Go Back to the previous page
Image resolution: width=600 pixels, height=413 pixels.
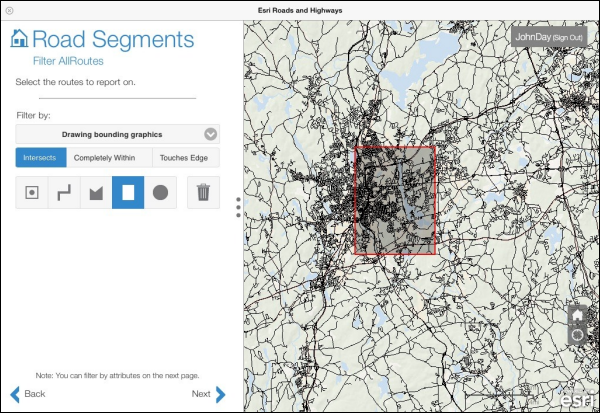pyautogui.click(x=28, y=394)
